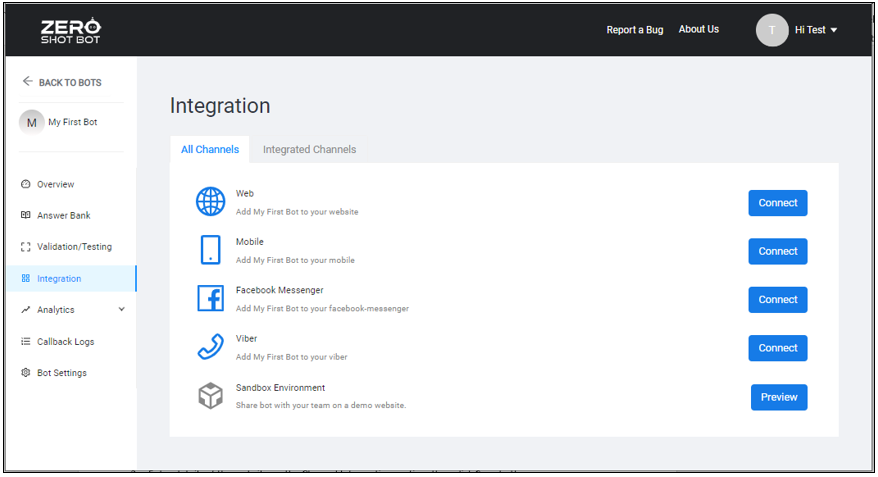Screen dimensions: 878x477
Task: Click the Viber phone icon
Action: click(210, 347)
